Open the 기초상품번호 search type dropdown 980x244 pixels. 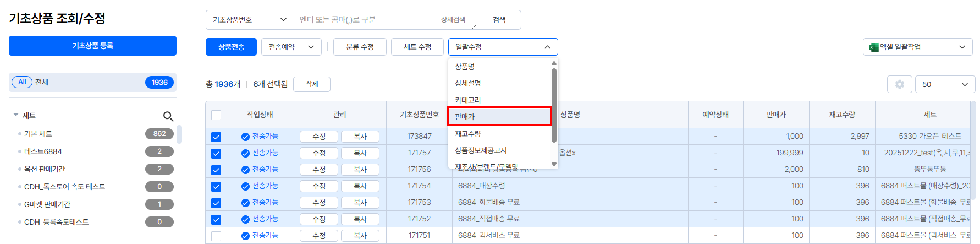tap(250, 20)
